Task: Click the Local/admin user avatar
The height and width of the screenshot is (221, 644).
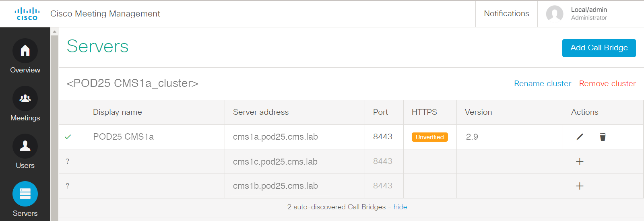Action: (x=555, y=14)
